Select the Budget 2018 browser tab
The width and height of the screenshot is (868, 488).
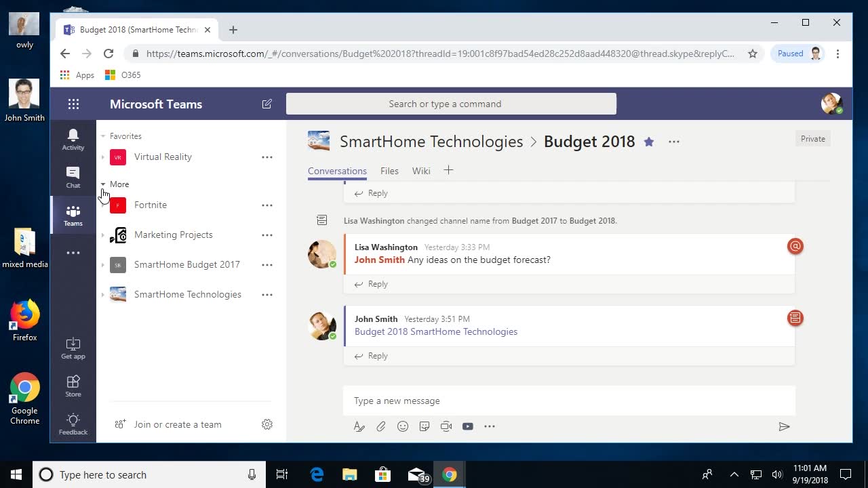(138, 30)
